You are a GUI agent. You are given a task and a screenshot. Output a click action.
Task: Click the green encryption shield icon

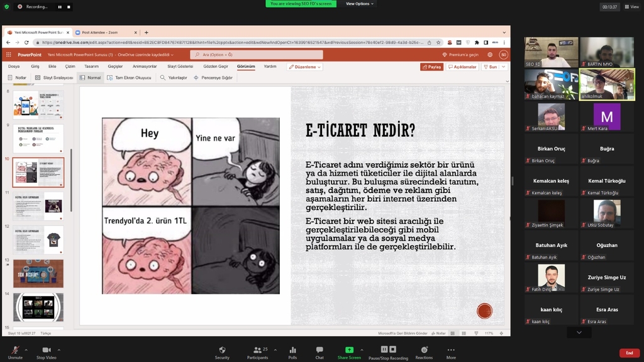6,6
